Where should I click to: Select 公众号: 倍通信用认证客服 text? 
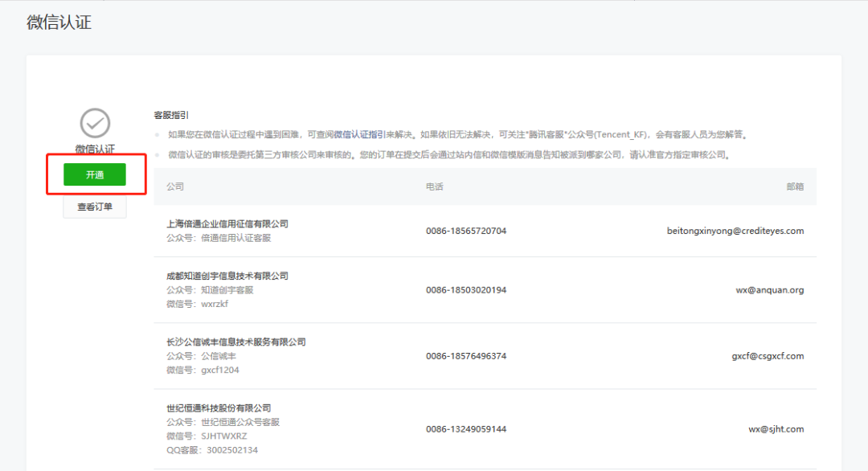[219, 238]
